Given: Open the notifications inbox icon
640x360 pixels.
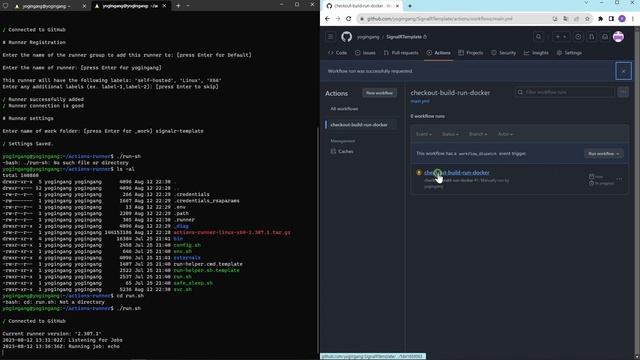Looking at the screenshot, I should (x=604, y=37).
